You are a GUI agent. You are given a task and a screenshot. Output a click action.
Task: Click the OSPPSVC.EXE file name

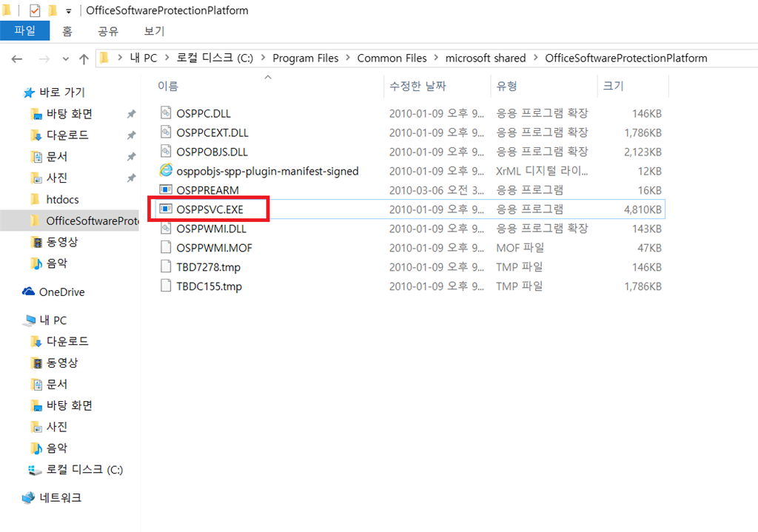pos(209,209)
